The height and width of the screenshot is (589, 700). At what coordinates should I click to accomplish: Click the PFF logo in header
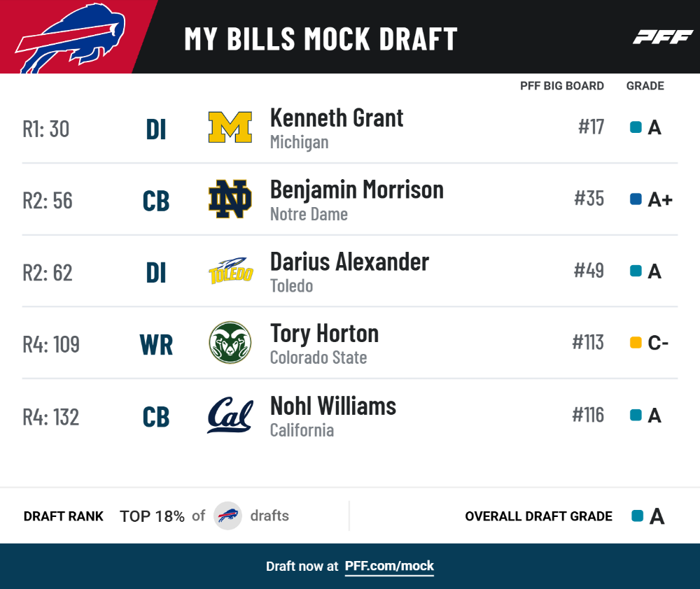[x=663, y=37]
